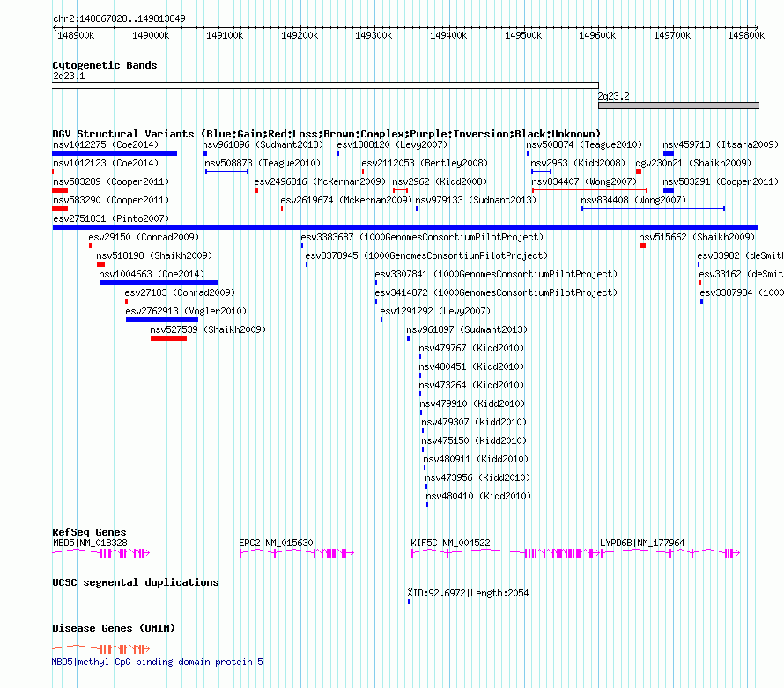Open esv1388120 (Levy2007) label

click(x=392, y=144)
